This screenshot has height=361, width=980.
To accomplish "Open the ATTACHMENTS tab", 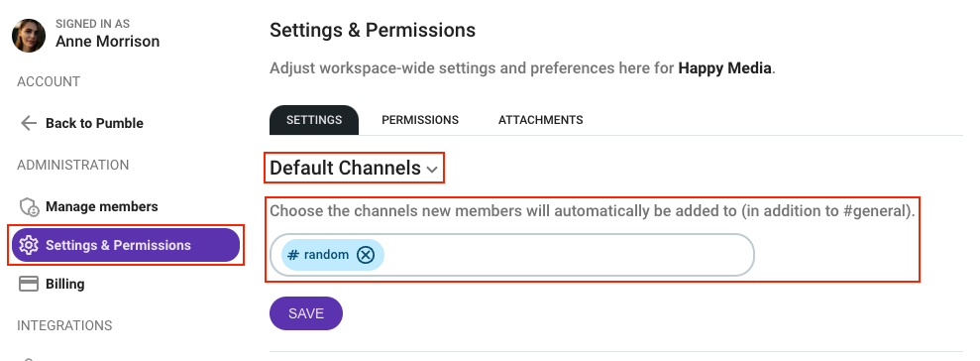I will click(x=541, y=119).
